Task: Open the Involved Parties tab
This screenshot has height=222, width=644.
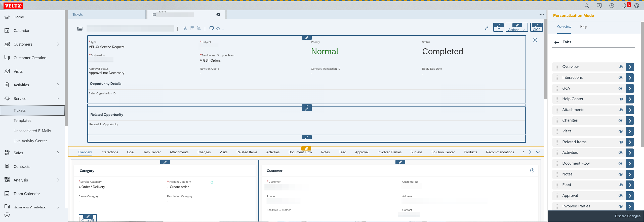Action: click(x=389, y=152)
